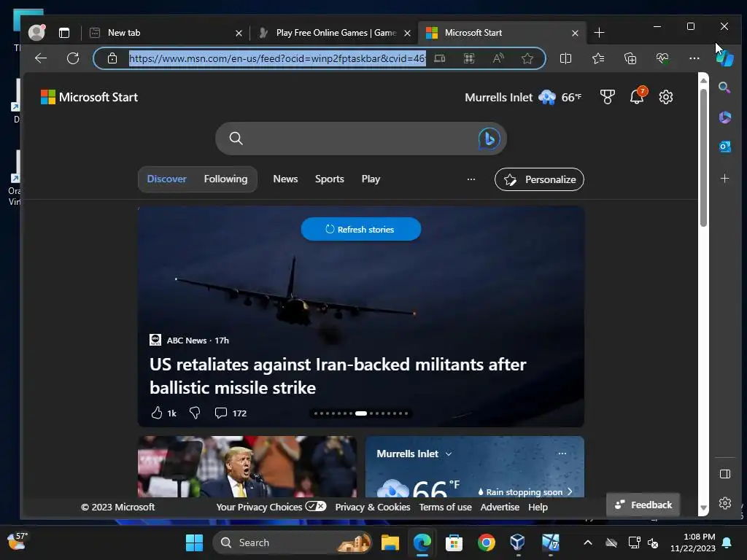The image size is (747, 560).
Task: Open the Sports category
Action: point(329,179)
